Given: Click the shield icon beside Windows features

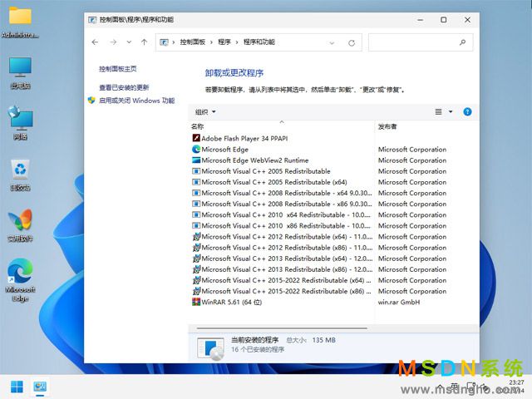Looking at the screenshot, I should [x=91, y=101].
